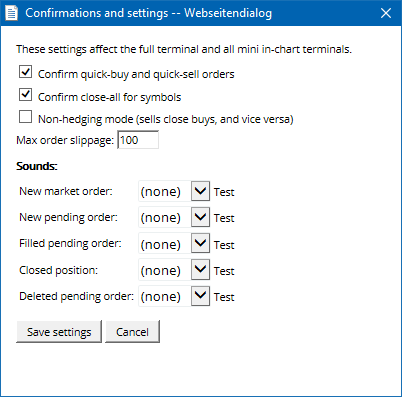Test the Closed position sound
Image resolution: width=402 pixels, height=397 pixels.
224,271
